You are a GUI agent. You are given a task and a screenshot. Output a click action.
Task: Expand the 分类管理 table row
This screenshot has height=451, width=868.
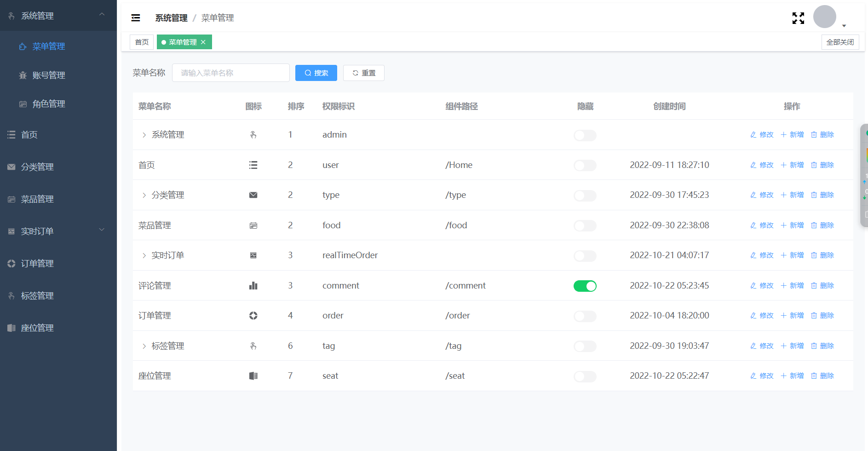pos(144,195)
